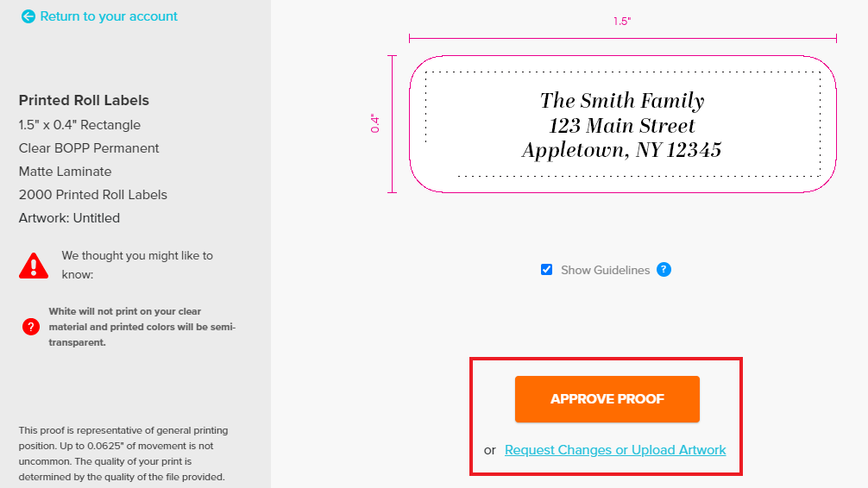Click the 1.5" width dimension label
This screenshot has width=868, height=488.
click(622, 21)
